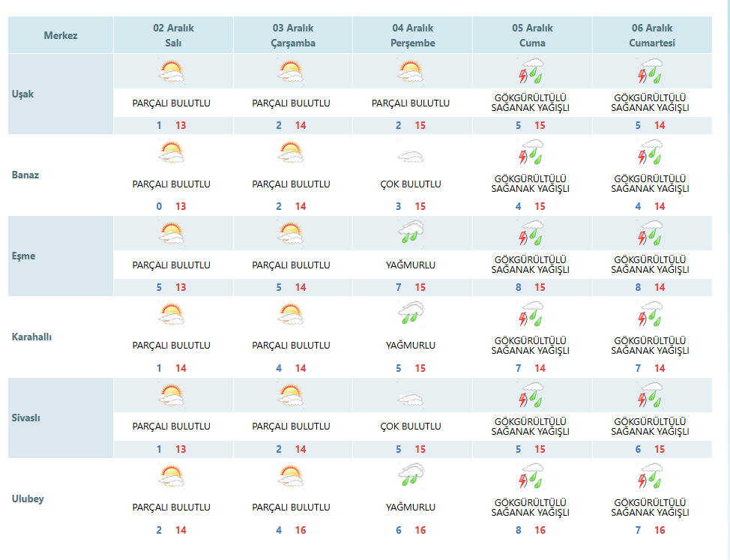Click Ulubey partly cloudy icon for 03 Aralık
Viewport: 730px width, 560px height.
(291, 476)
